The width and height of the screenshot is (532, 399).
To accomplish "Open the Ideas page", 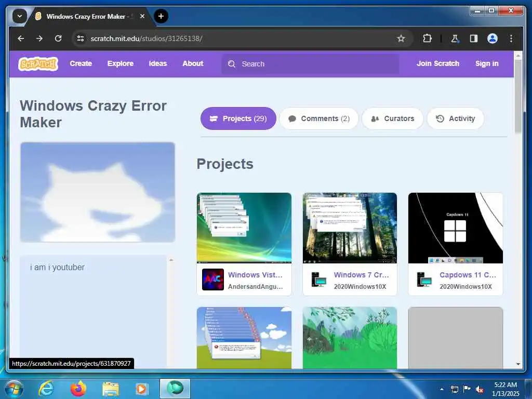I will [158, 63].
